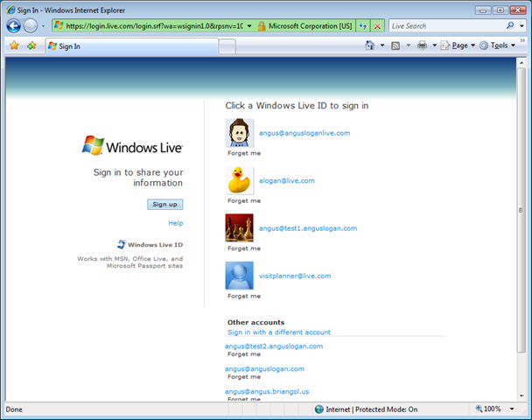Open the Help link
The image size is (532, 420).
[x=175, y=223]
